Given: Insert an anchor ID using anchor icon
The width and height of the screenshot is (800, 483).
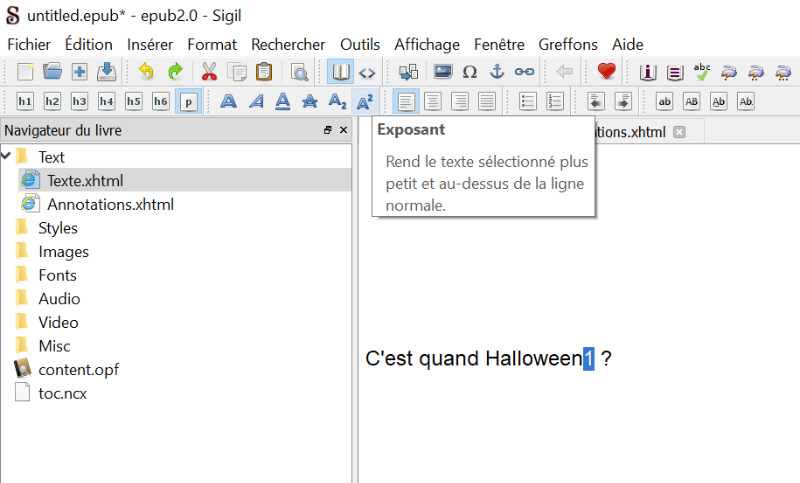Looking at the screenshot, I should tap(496, 72).
